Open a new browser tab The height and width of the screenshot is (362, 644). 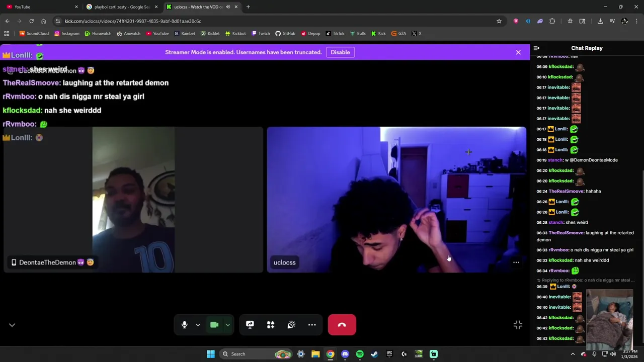pyautogui.click(x=248, y=7)
